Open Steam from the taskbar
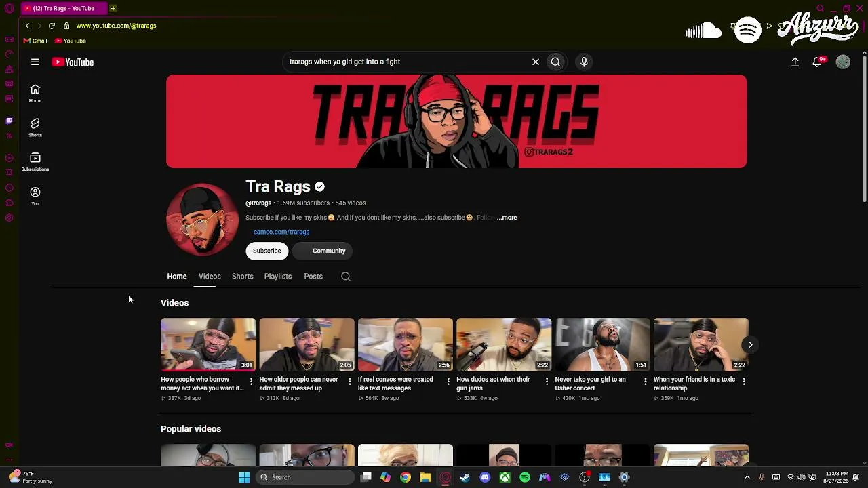 (465, 477)
